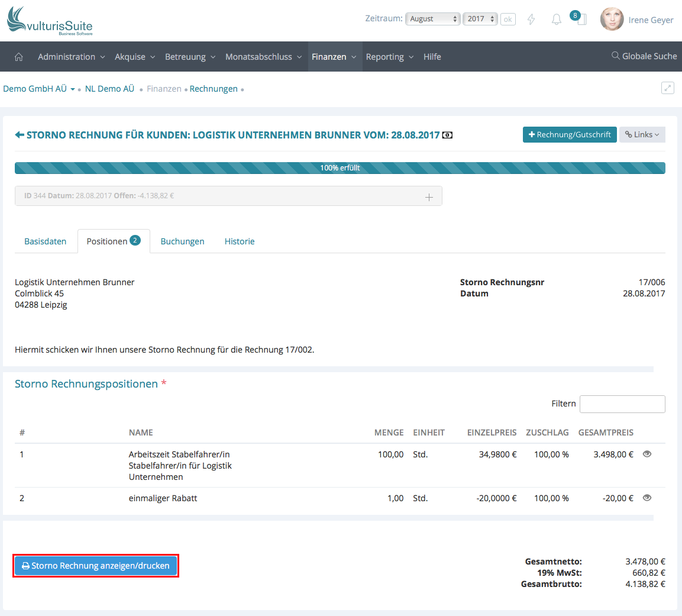Click the home icon in navigation bar
Viewport: 682px width, 616px height.
pyautogui.click(x=19, y=57)
